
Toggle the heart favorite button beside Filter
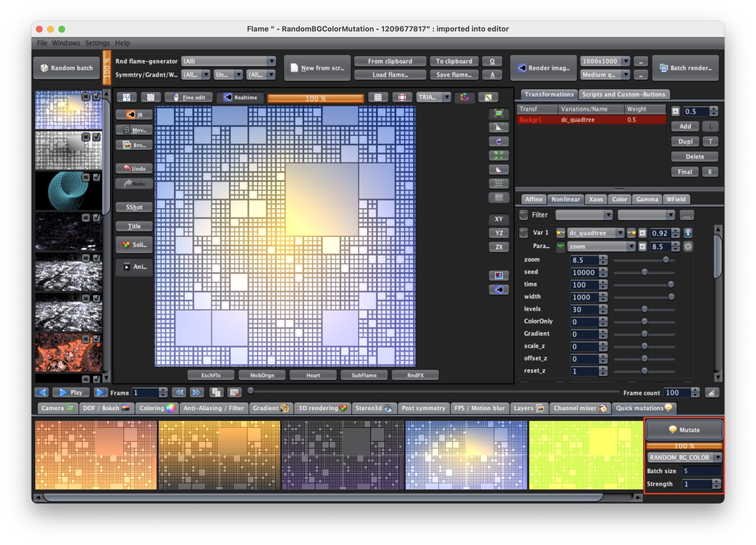(x=523, y=215)
